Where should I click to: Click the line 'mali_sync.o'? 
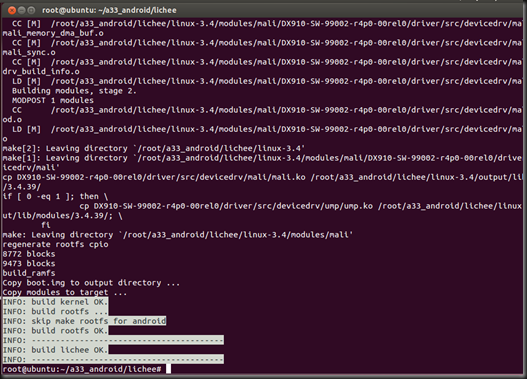[29, 52]
